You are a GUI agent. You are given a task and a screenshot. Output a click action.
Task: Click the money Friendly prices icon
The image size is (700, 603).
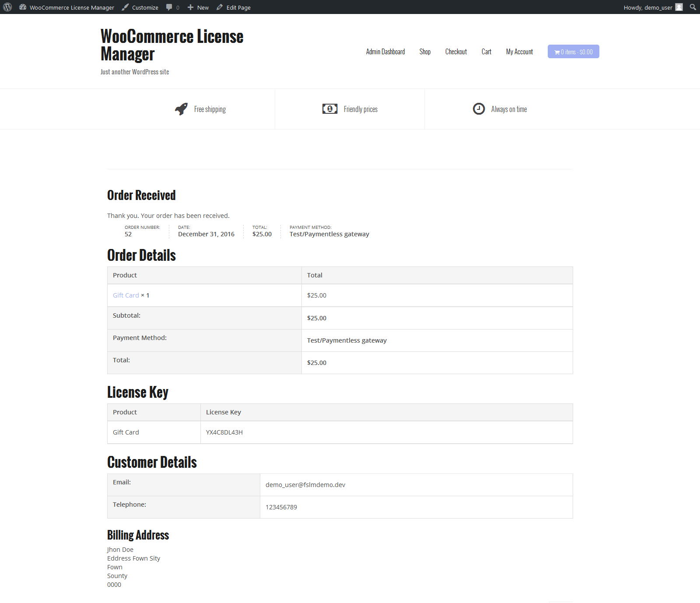click(330, 109)
